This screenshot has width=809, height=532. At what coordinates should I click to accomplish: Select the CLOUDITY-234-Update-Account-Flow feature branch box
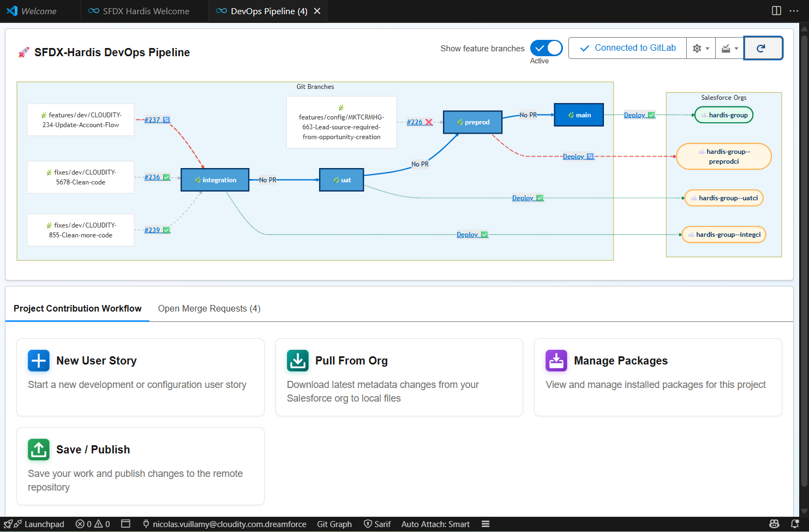(x=81, y=119)
